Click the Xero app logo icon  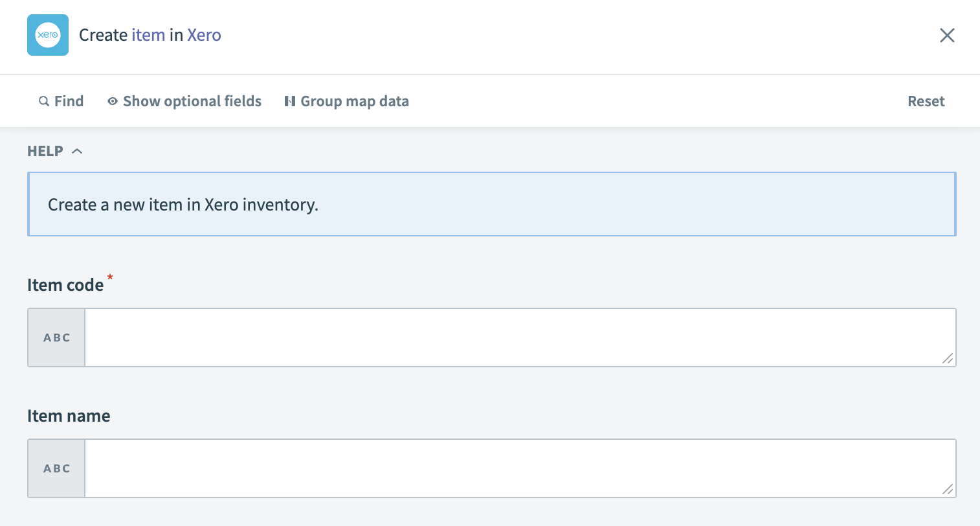coord(48,35)
